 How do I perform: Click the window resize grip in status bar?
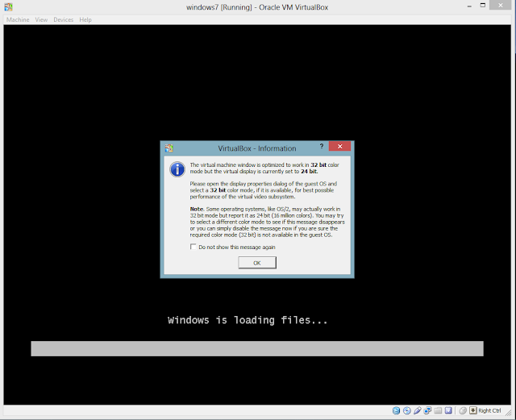[508, 411]
